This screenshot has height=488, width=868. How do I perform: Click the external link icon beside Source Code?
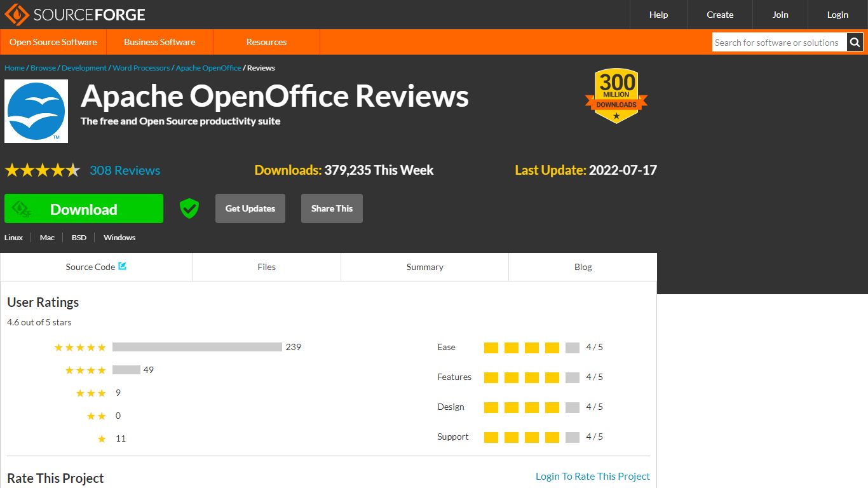point(122,266)
